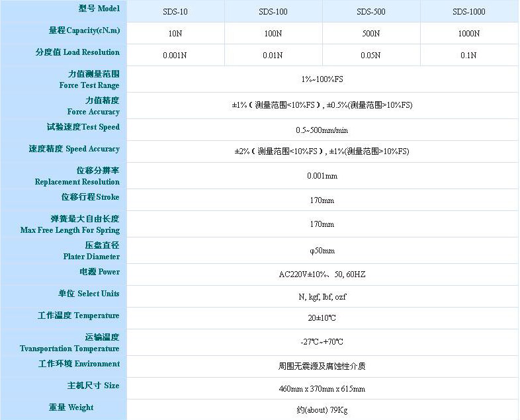Click the Max Free Length For Spring label
Screen dimensions: 520x420
pyautogui.click(x=70, y=225)
